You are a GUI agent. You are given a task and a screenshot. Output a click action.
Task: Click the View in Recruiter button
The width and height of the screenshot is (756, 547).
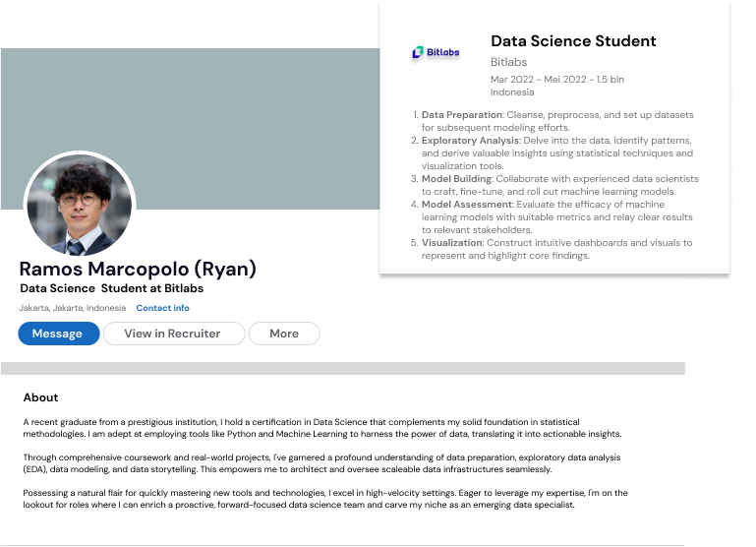tap(172, 334)
